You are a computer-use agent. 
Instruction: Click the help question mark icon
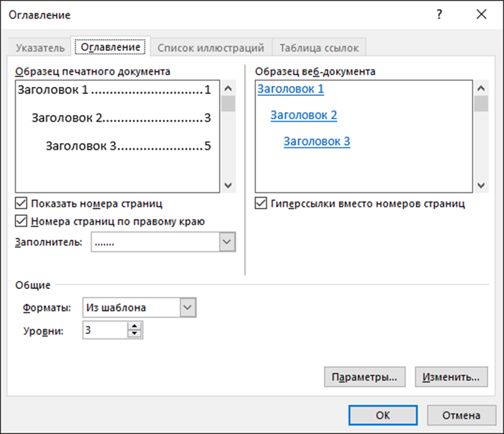439,14
